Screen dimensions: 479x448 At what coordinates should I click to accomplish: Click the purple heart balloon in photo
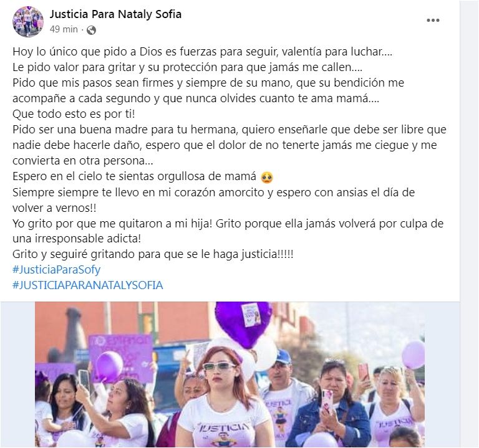coord(243,323)
